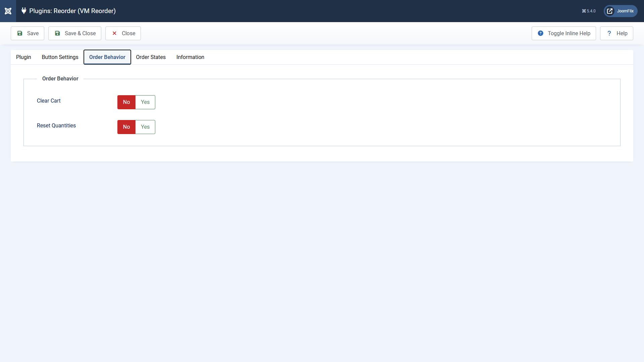The height and width of the screenshot is (362, 644).
Task: Click the Joomla 5.4.0 version label
Action: (x=589, y=11)
